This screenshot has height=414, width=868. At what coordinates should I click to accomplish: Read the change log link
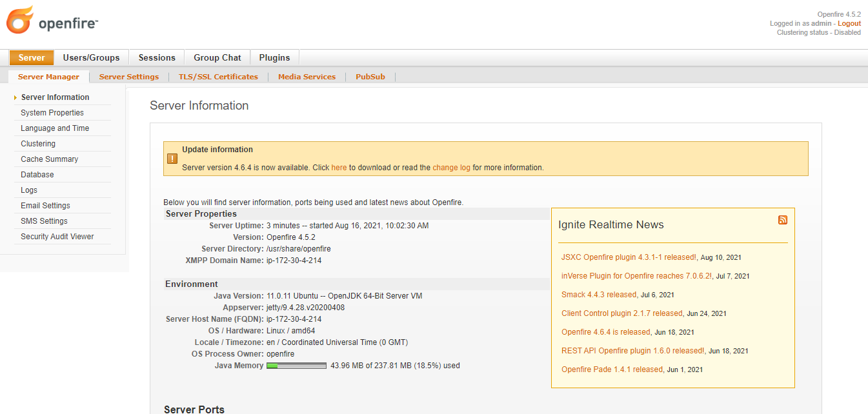click(451, 168)
